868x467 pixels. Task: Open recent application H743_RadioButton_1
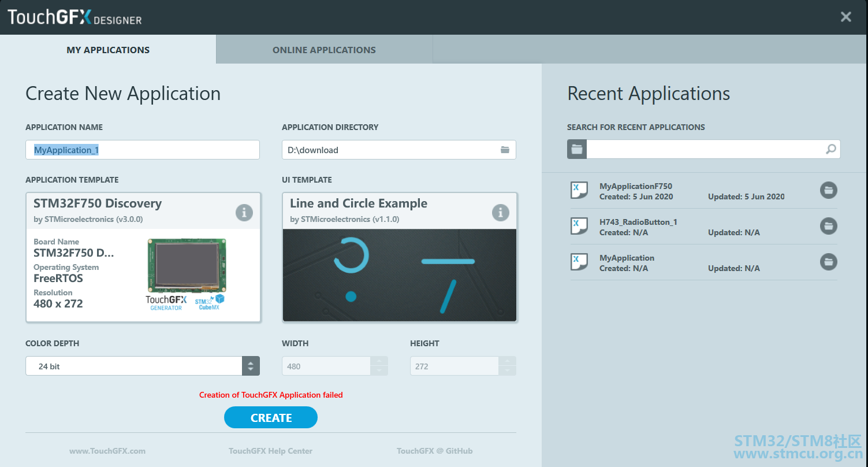click(x=703, y=227)
